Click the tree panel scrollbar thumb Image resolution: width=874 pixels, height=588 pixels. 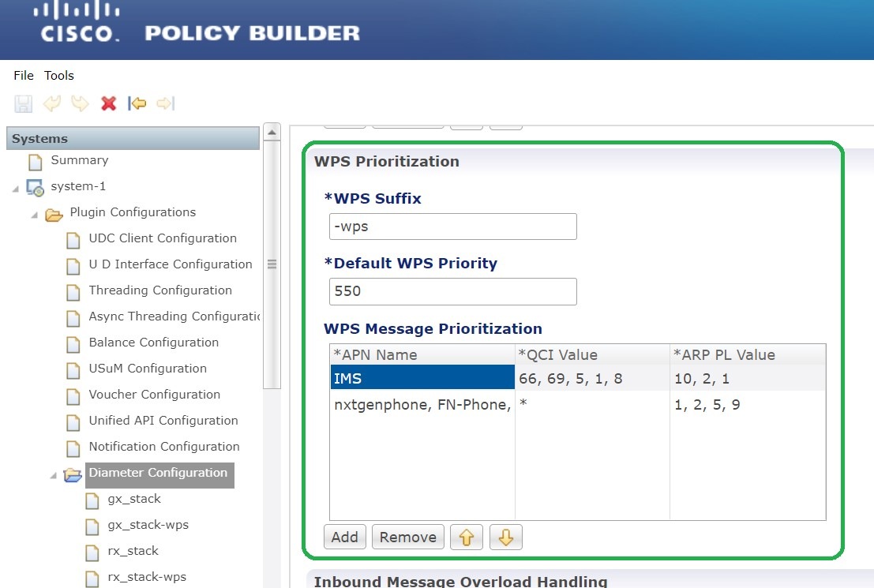click(272, 264)
